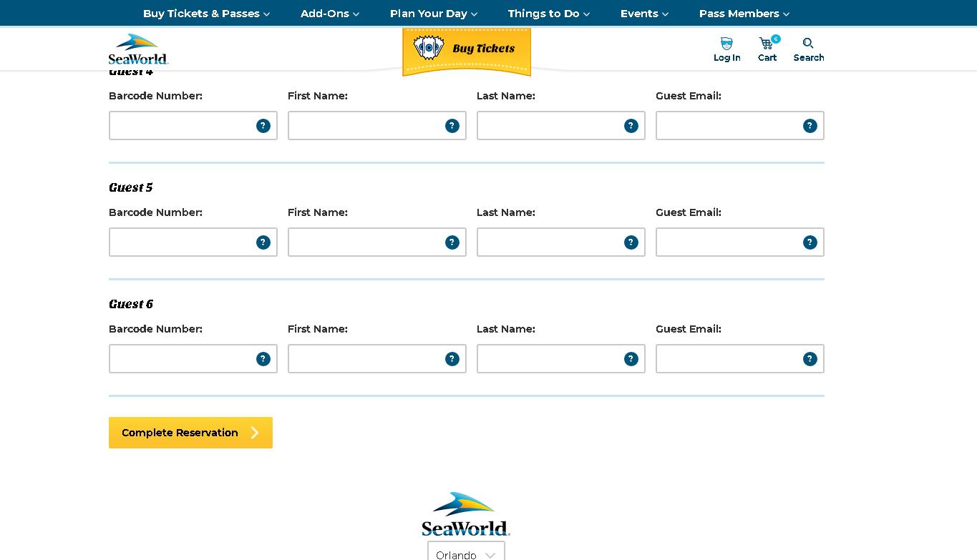
Task: Open the shopping Cart icon
Action: tap(767, 49)
